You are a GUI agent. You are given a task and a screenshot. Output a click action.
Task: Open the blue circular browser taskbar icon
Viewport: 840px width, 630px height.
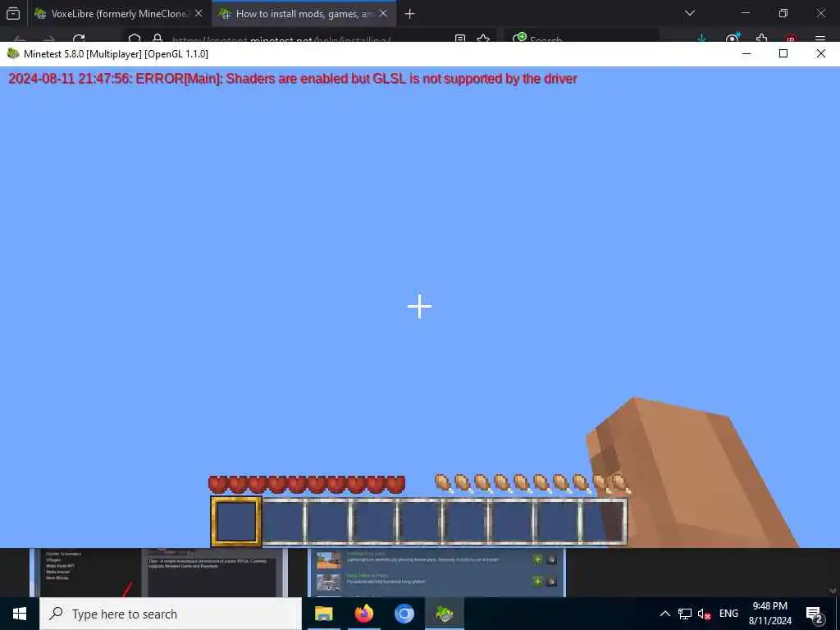pyautogui.click(x=404, y=614)
